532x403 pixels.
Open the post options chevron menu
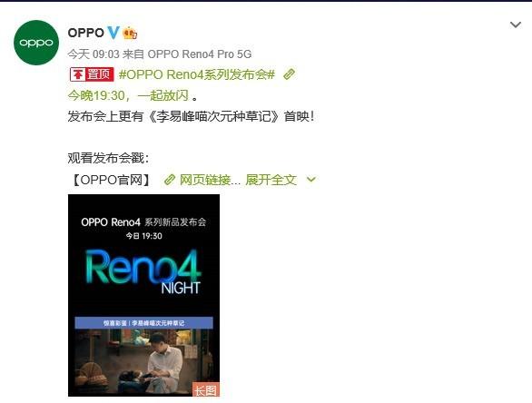[x=516, y=25]
